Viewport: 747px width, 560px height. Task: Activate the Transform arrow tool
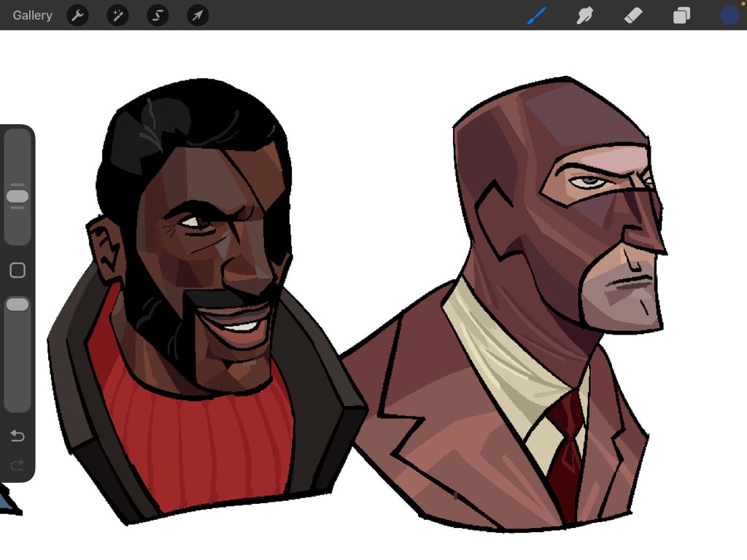coord(197,16)
